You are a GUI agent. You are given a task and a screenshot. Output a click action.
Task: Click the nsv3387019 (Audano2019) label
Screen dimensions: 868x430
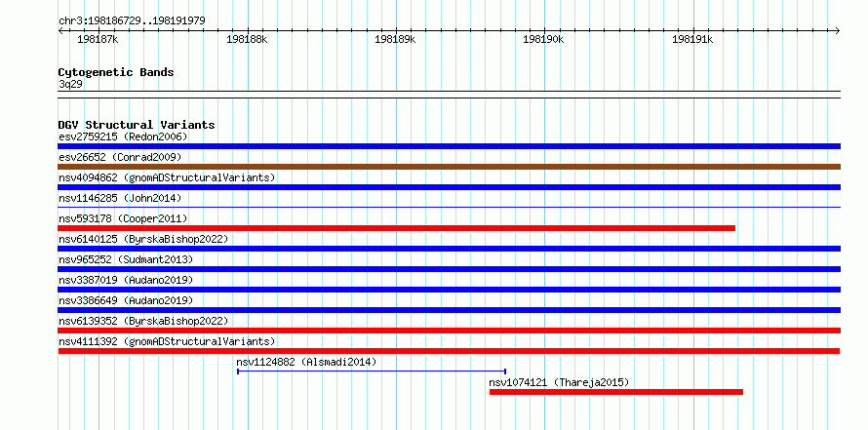(x=126, y=280)
